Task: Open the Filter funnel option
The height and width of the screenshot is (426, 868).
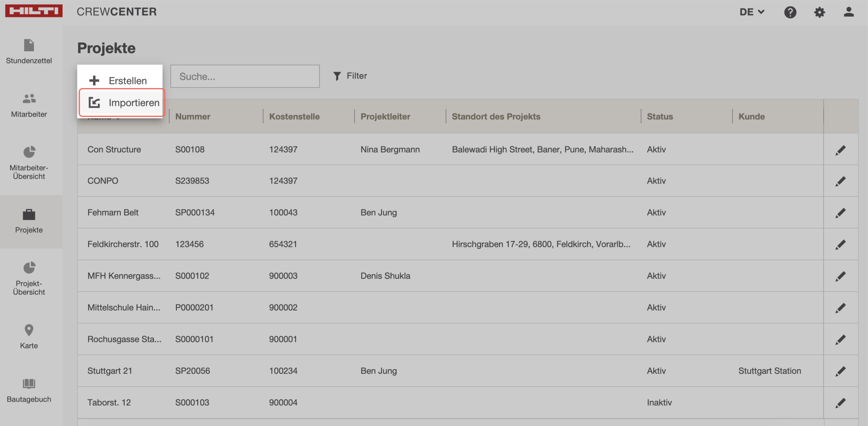Action: pos(350,76)
